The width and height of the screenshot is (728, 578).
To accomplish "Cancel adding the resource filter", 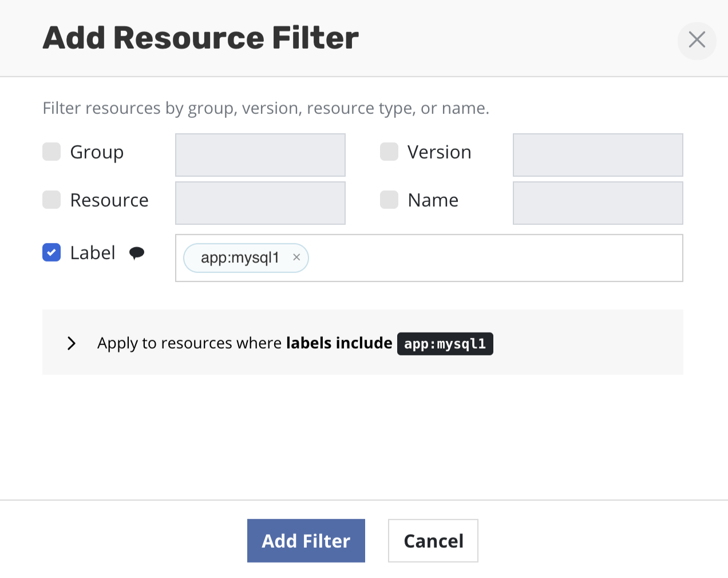I will coord(433,541).
